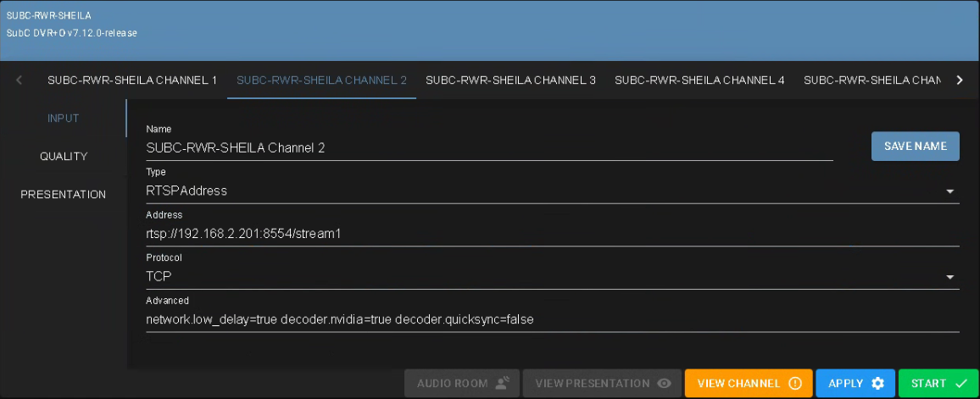Select the SUBC-RWR-SHEILA CHANNEL 2 tab
The width and height of the screenshot is (980, 399).
(321, 80)
